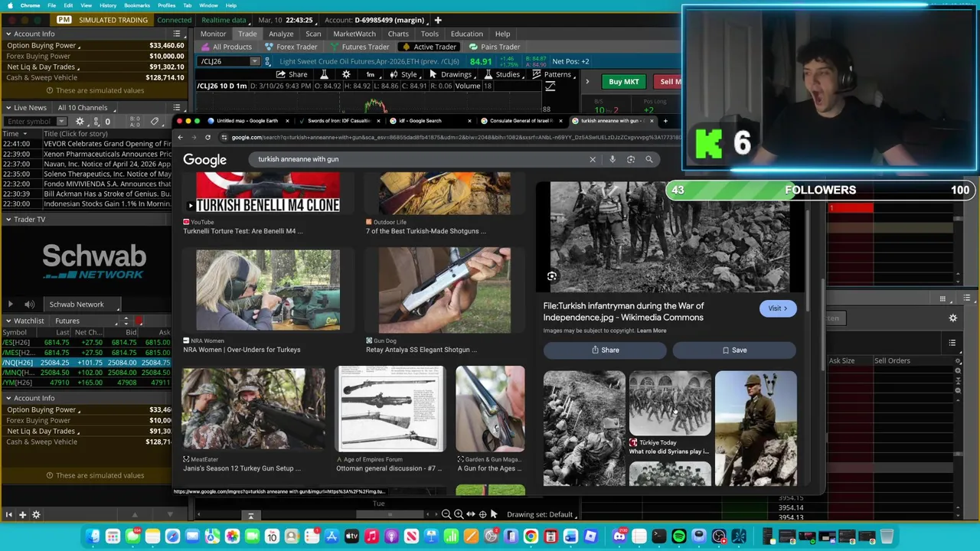980x551 pixels.
Task: Switch to the Analyze tab
Action: (x=281, y=34)
